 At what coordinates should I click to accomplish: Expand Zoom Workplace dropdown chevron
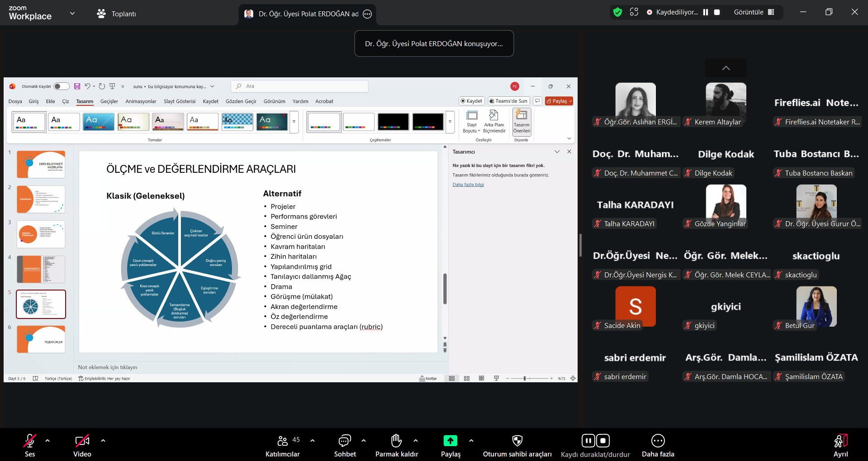(72, 13)
